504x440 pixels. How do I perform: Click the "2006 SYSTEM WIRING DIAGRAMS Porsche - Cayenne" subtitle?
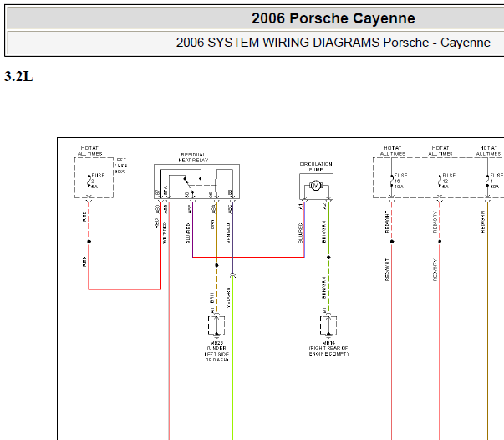click(x=333, y=43)
